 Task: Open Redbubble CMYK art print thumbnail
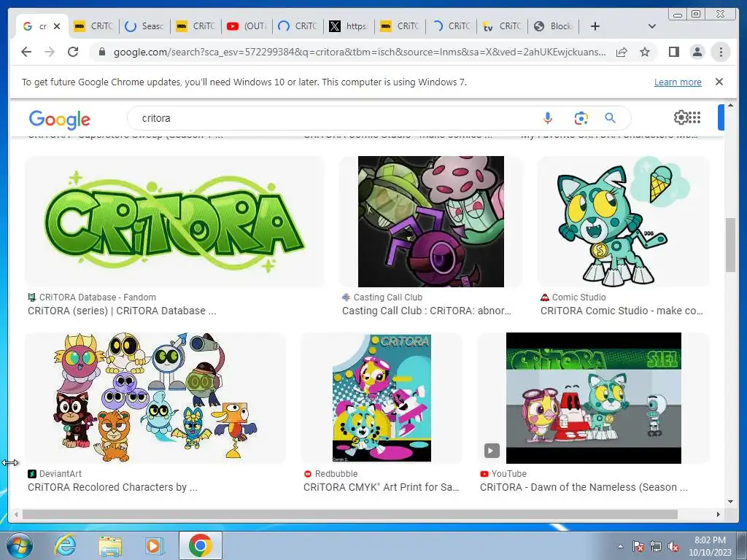[382, 397]
